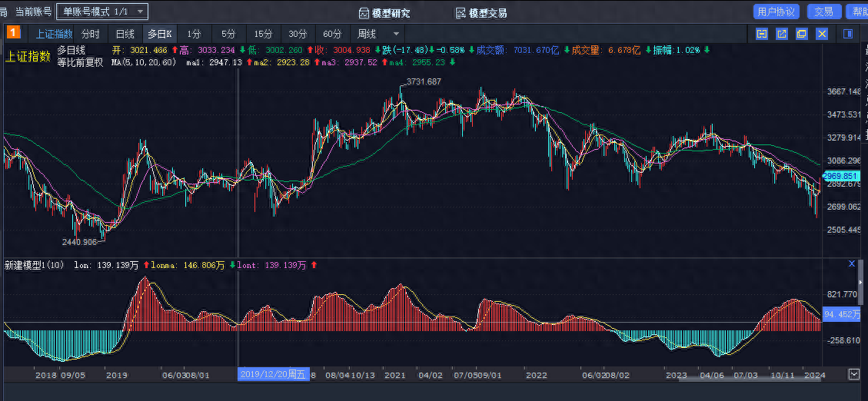Click the 2019/12/20 date marker on timeline
Image resolution: width=868 pixels, height=401 pixels.
(x=272, y=374)
